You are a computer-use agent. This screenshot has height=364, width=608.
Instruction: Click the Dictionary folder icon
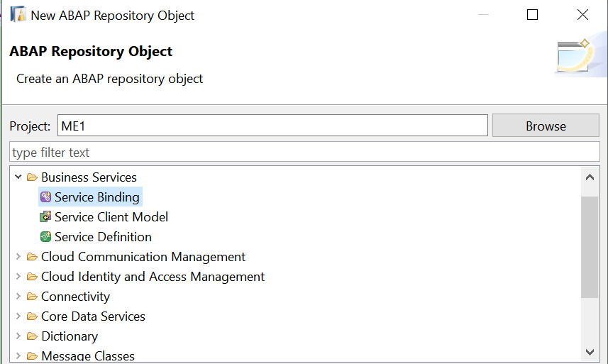point(32,336)
